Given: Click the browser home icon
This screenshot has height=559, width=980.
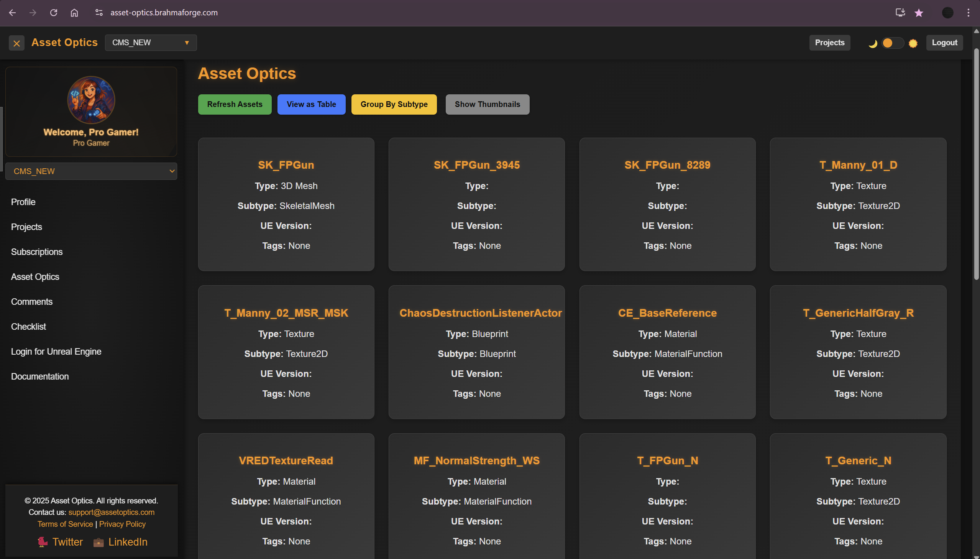Looking at the screenshot, I should (x=74, y=13).
